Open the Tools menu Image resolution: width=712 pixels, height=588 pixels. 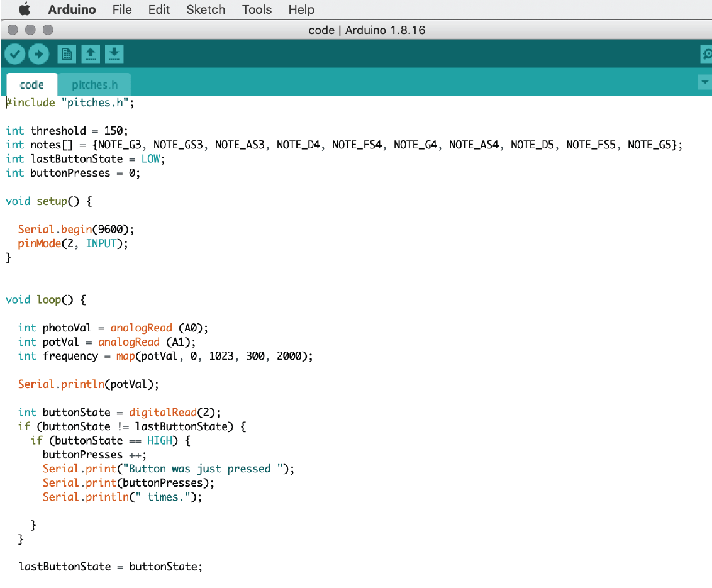(257, 9)
